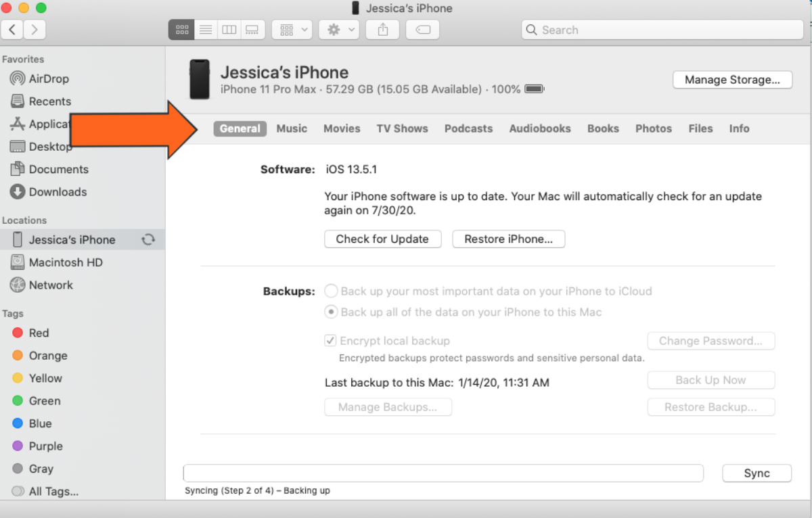Image resolution: width=812 pixels, height=518 pixels.
Task: Open the Music sync tab
Action: point(292,128)
